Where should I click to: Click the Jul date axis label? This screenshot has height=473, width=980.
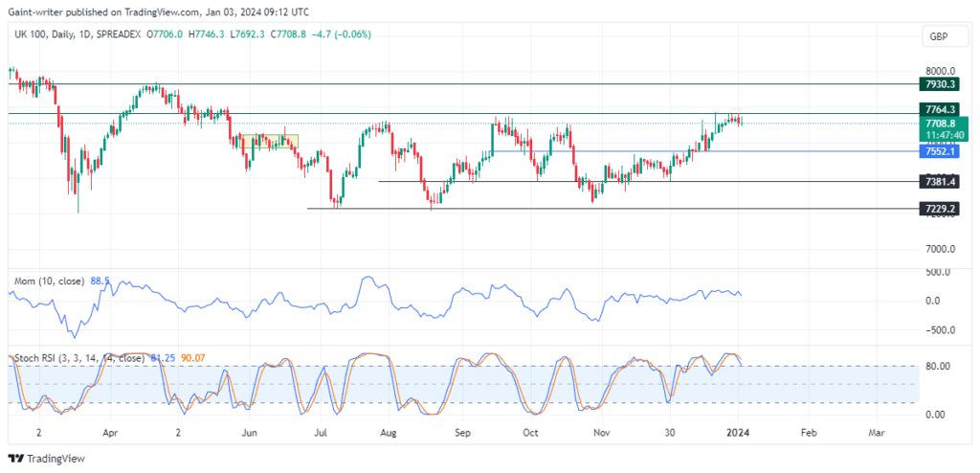[x=320, y=433]
